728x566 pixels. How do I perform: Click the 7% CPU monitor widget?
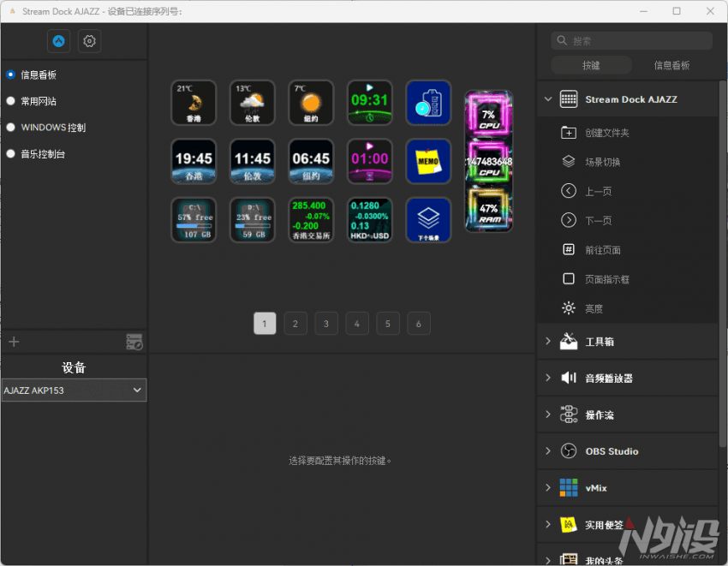(x=488, y=114)
